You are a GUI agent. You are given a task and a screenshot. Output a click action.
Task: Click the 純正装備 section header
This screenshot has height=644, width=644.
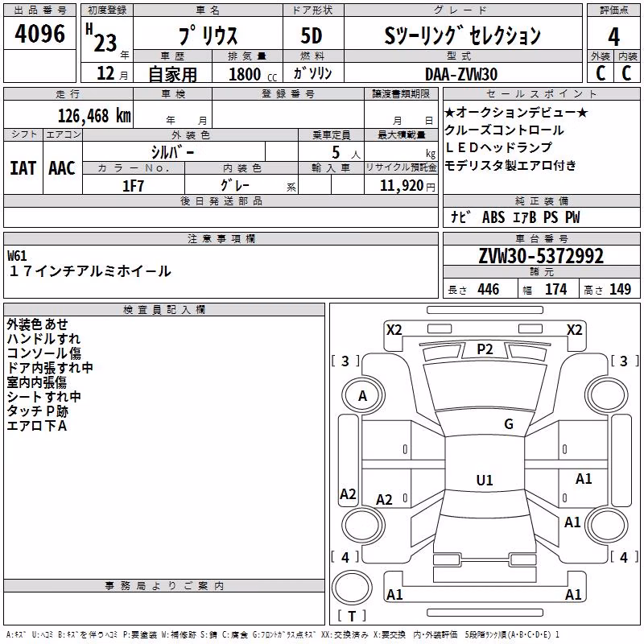(541, 200)
